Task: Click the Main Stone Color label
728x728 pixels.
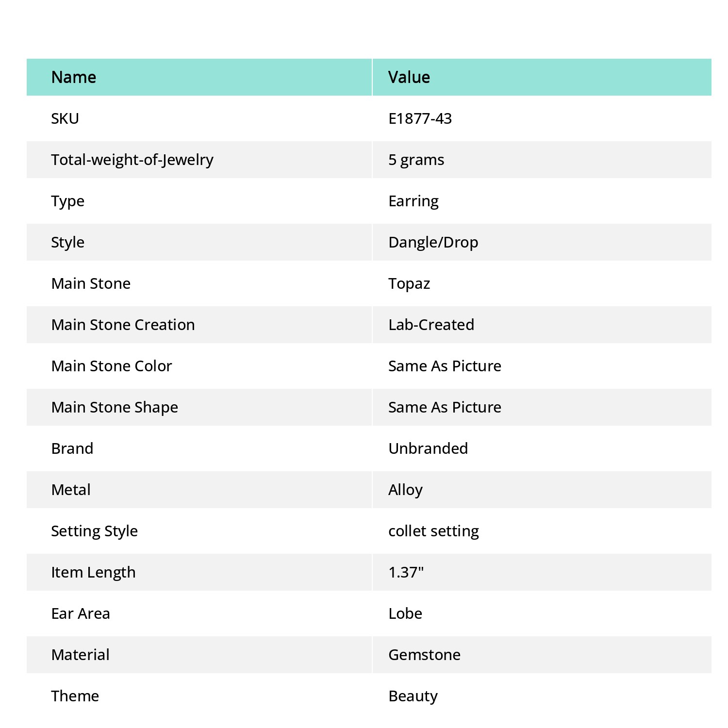Action: (112, 366)
